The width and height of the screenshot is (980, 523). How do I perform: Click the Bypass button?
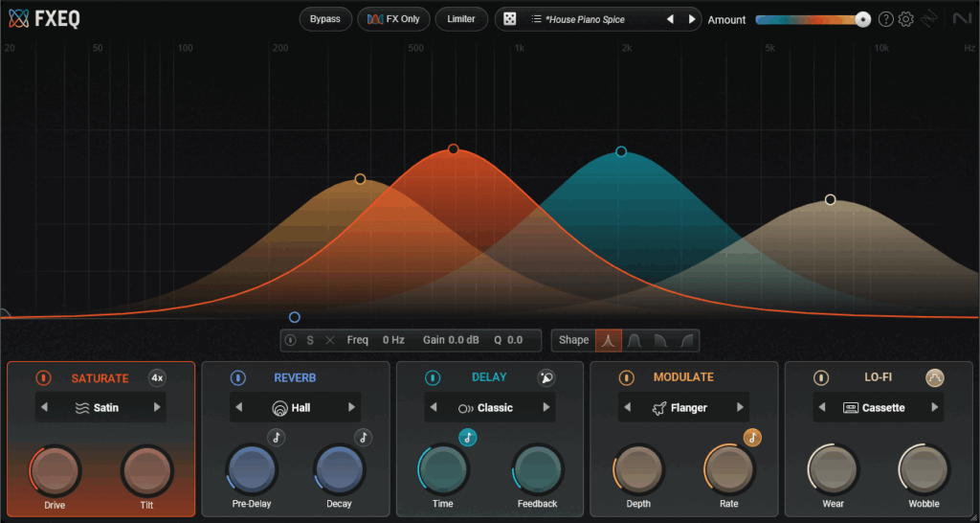(x=324, y=19)
